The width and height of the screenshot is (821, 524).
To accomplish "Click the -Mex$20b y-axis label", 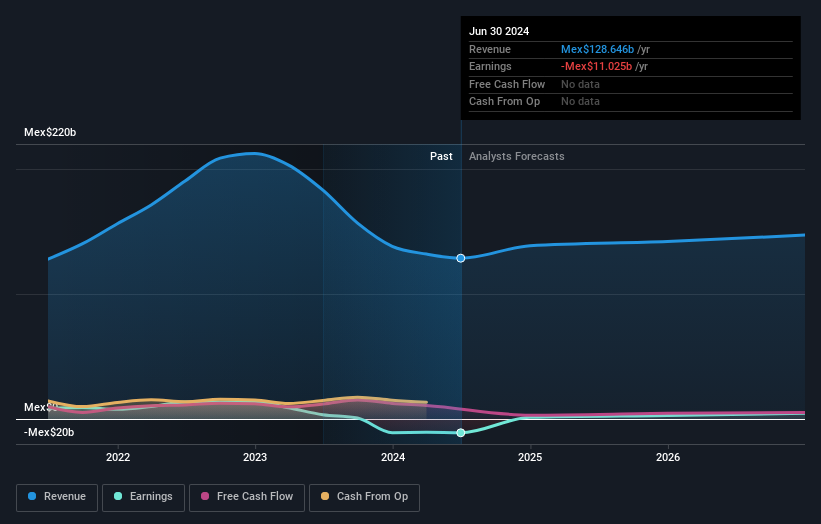I will [49, 432].
